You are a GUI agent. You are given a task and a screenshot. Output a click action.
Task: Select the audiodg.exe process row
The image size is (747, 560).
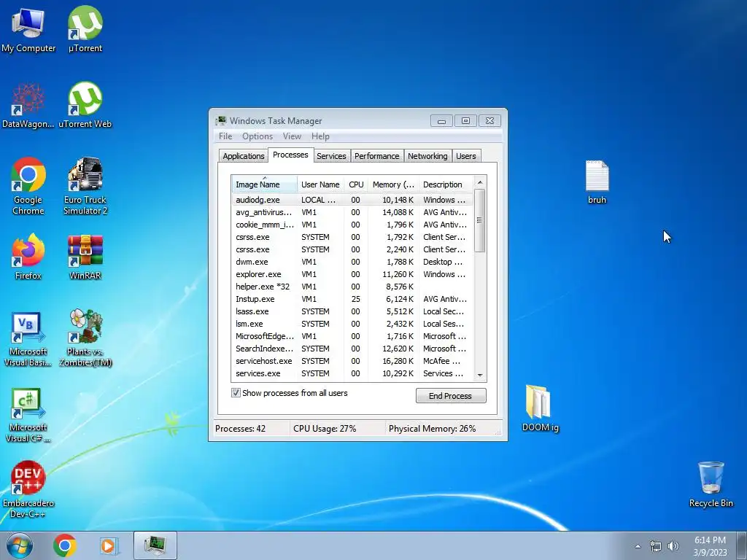[x=352, y=200]
